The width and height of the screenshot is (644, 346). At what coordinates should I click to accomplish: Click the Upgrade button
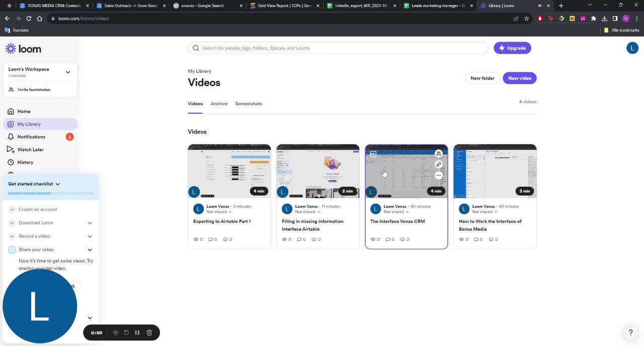pyautogui.click(x=512, y=48)
